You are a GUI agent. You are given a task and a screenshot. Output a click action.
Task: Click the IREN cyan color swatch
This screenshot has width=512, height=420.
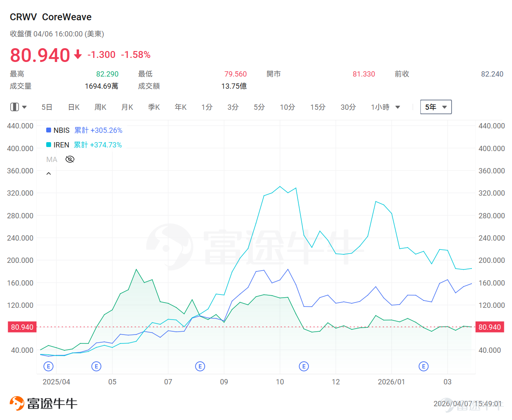point(49,145)
